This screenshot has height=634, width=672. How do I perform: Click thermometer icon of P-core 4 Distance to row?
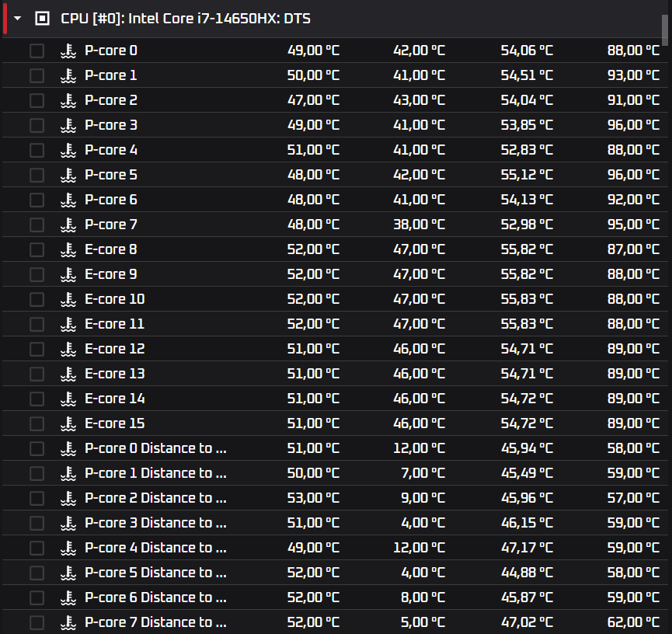pos(68,548)
